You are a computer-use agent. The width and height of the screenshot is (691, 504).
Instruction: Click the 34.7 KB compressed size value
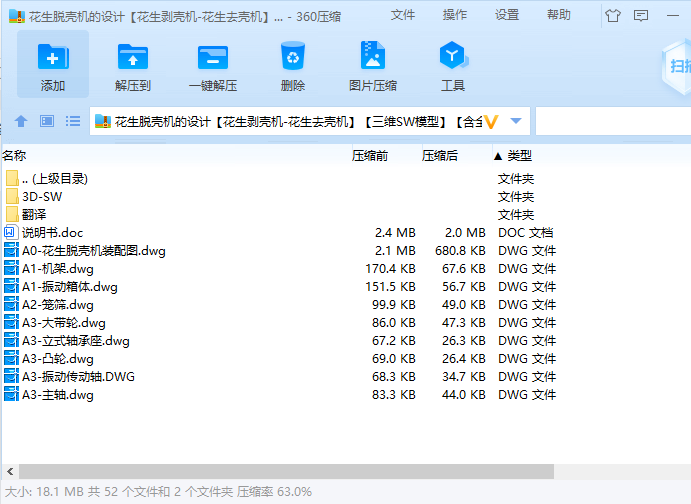tap(464, 377)
